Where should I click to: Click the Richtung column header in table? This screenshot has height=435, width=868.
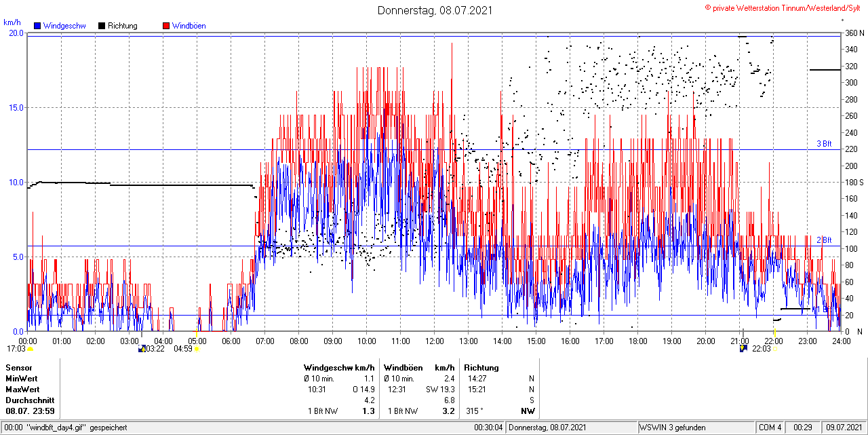coord(481,368)
